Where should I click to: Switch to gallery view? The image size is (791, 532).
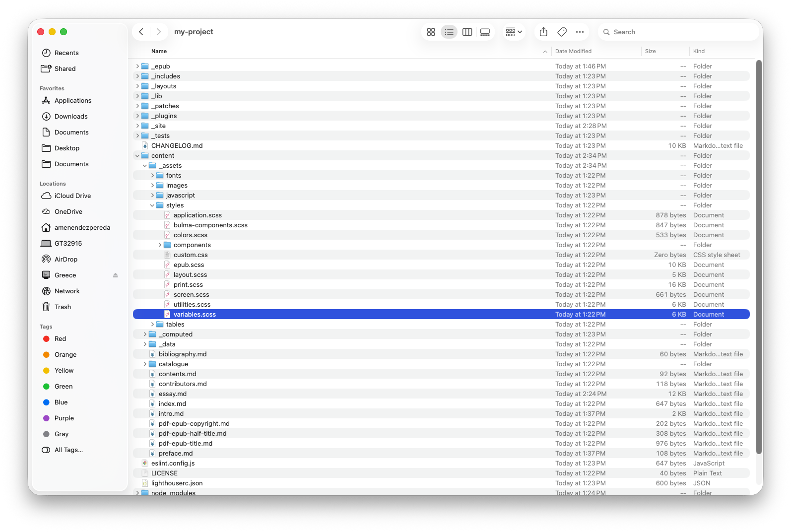(x=485, y=32)
